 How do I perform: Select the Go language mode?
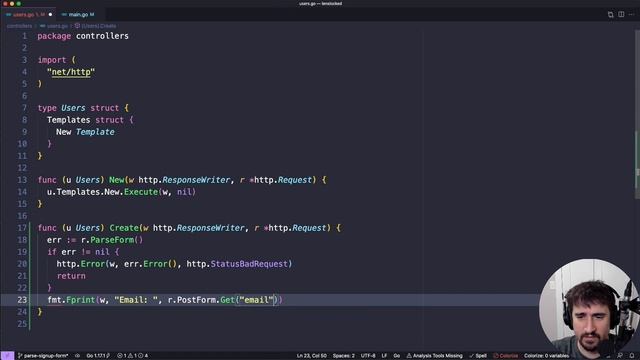tap(396, 356)
